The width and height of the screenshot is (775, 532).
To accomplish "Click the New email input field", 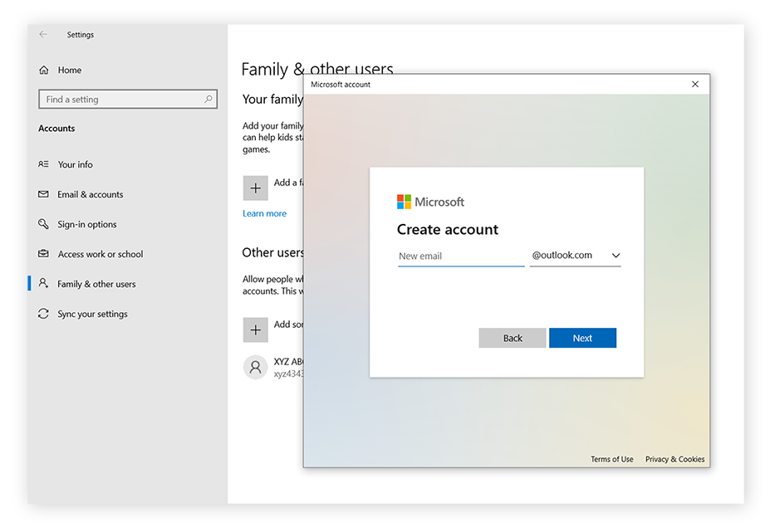I will [461, 256].
